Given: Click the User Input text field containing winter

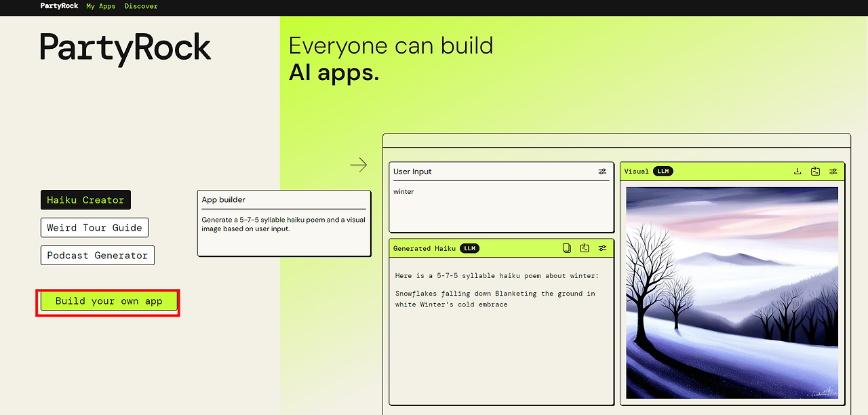Looking at the screenshot, I should 501,206.
